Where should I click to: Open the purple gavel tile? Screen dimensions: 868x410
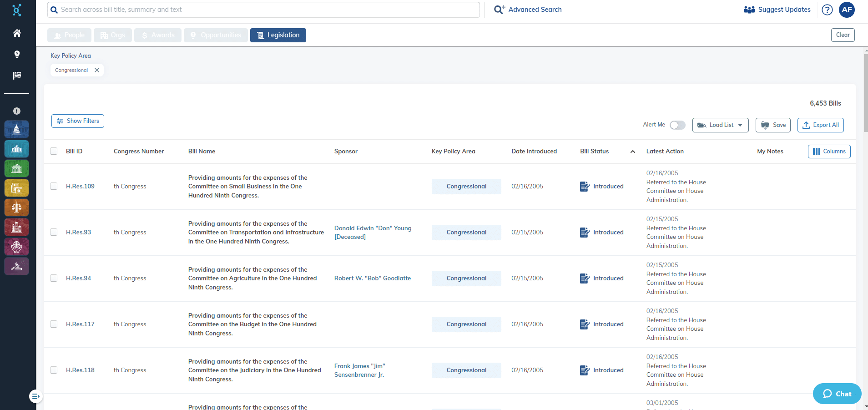tap(17, 267)
